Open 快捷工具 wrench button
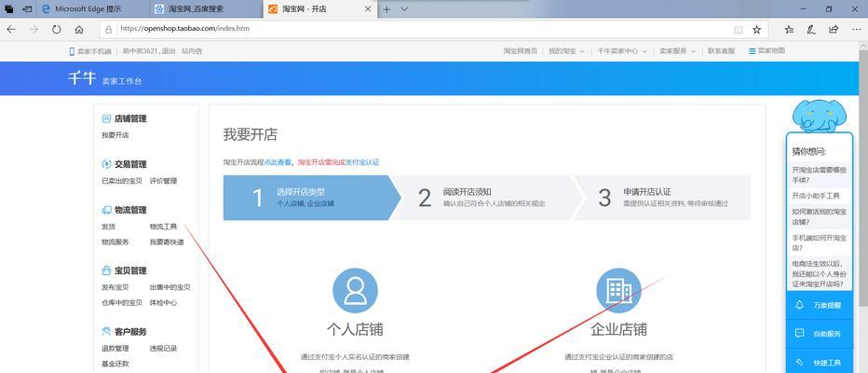This screenshot has width=868, height=373. tap(820, 363)
